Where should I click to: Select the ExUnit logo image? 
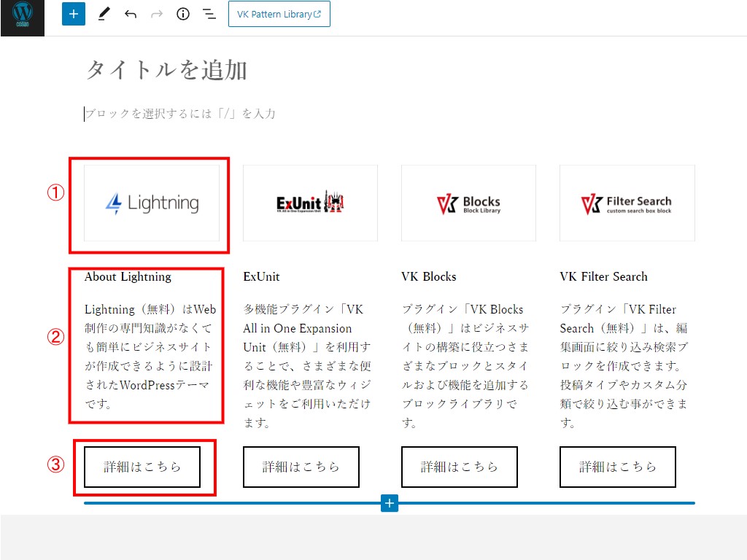[x=310, y=203]
